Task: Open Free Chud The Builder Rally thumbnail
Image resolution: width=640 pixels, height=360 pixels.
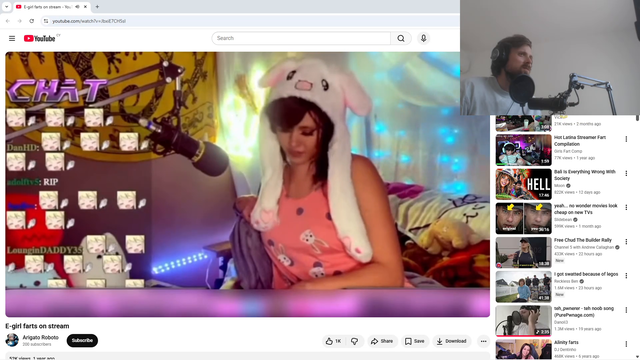Action: (524, 252)
